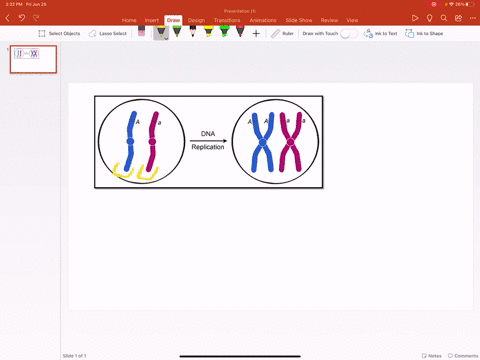
Task: Toggle the Draw with Touch switch
Action: click(349, 33)
